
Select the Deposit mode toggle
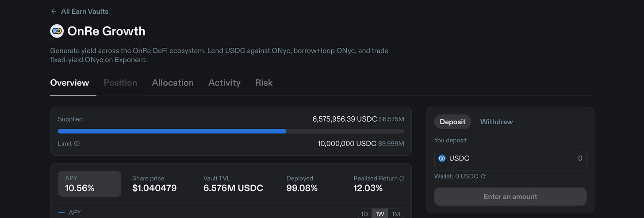(452, 122)
